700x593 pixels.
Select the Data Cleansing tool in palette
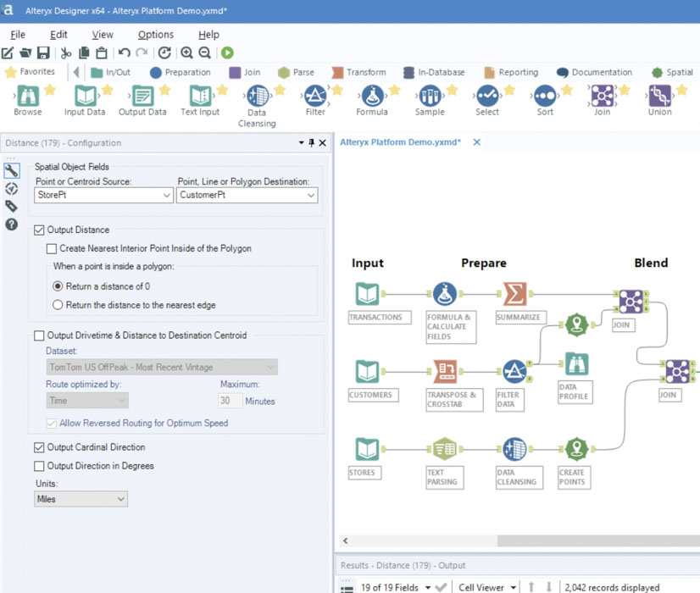[x=258, y=96]
